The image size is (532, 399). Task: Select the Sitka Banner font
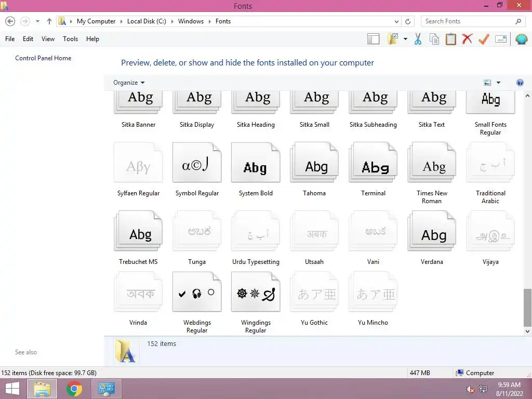138,109
